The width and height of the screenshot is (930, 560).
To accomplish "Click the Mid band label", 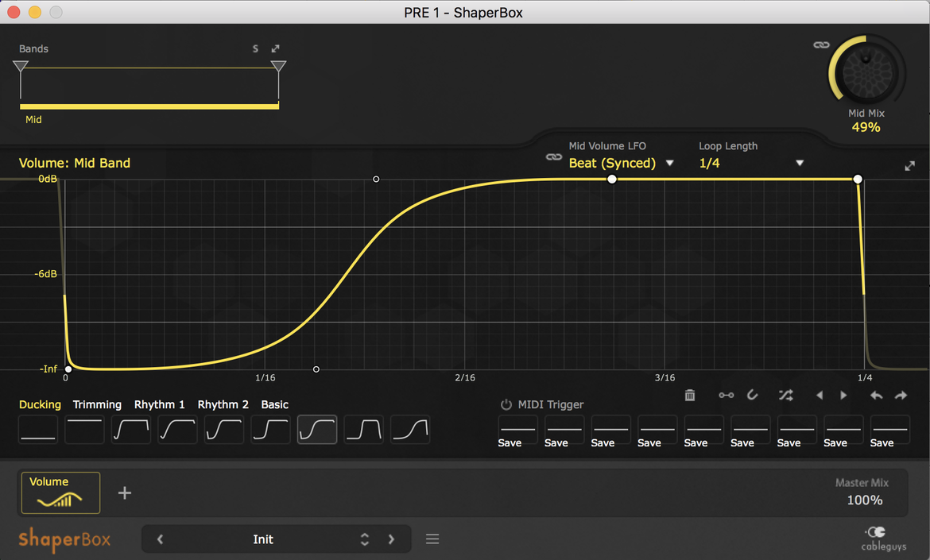I will 34,120.
